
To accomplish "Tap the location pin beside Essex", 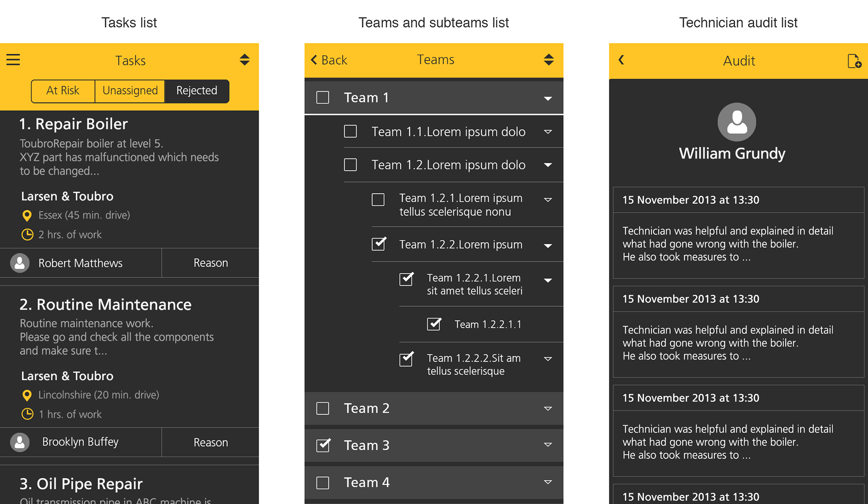I will (x=27, y=216).
